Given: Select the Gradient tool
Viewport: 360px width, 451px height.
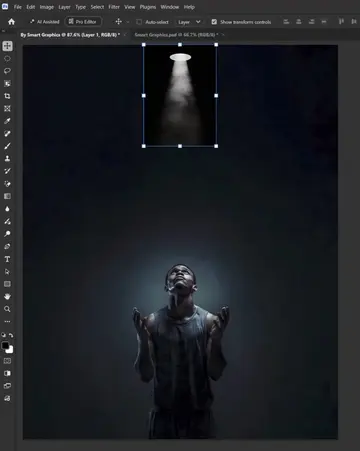Looking at the screenshot, I should pyautogui.click(x=7, y=196).
